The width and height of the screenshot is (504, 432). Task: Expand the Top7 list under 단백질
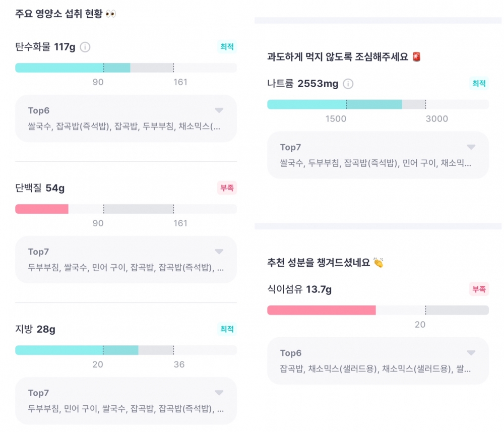[219, 252]
